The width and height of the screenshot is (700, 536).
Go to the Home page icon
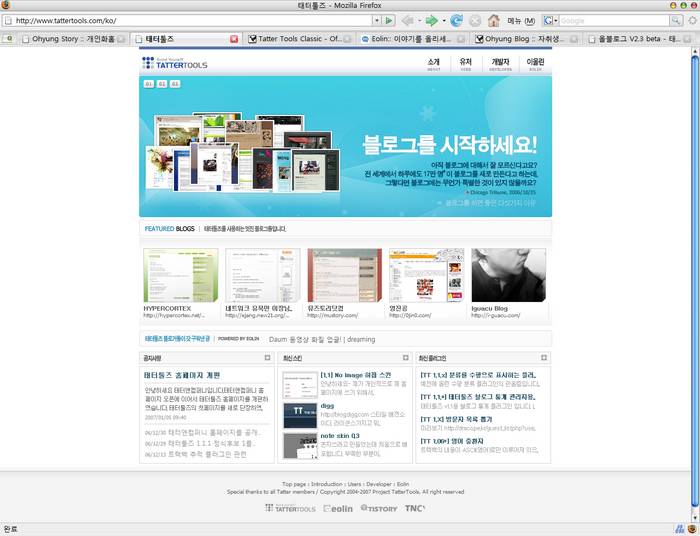click(x=493, y=21)
